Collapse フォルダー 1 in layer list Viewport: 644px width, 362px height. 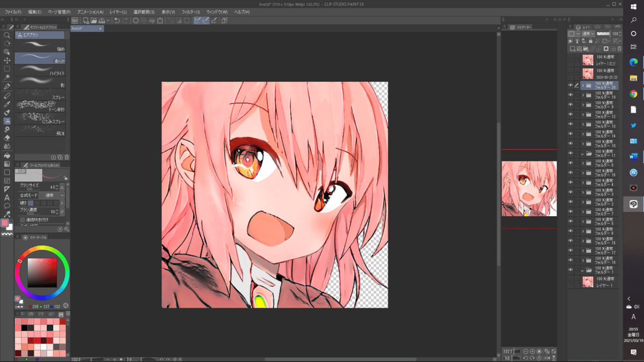coord(583,270)
